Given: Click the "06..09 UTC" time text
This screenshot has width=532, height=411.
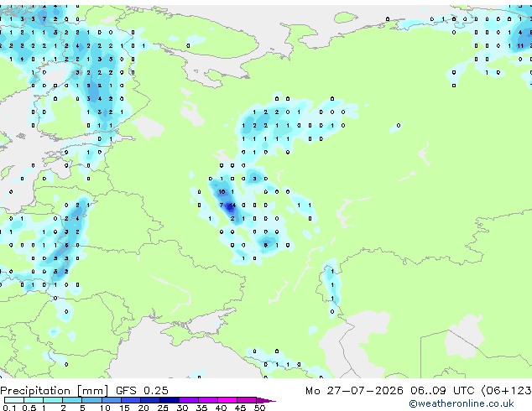Looking at the screenshot, I should tap(441, 391).
